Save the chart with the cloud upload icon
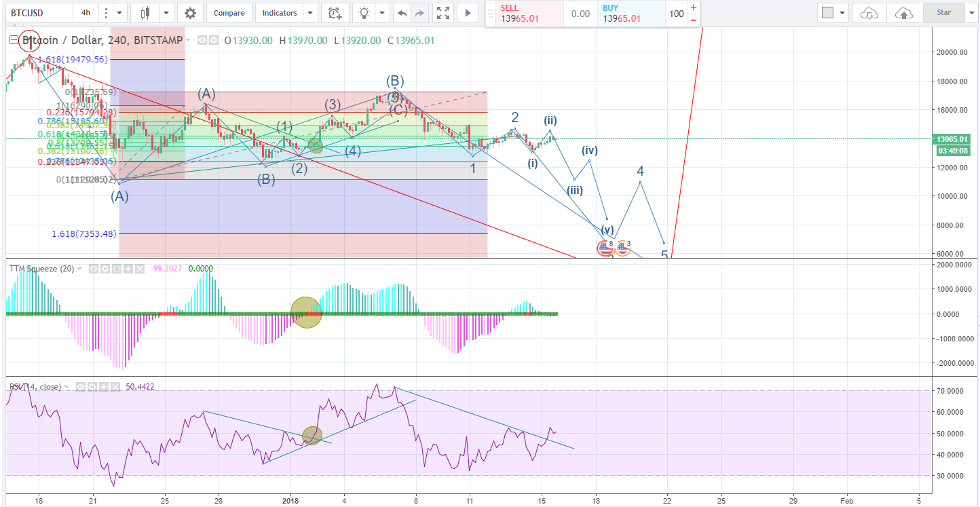Image resolution: width=980 pixels, height=507 pixels. pos(903,13)
